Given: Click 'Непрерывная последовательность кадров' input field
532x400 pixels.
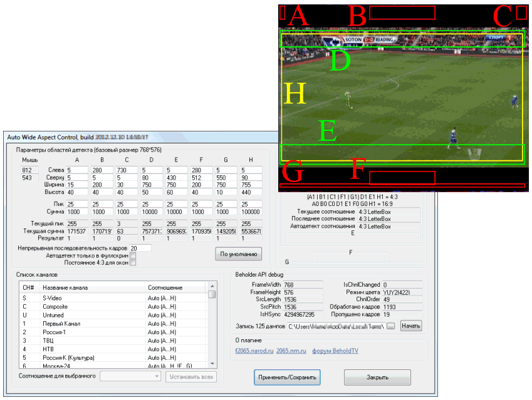Looking at the screenshot, I should (139, 249).
